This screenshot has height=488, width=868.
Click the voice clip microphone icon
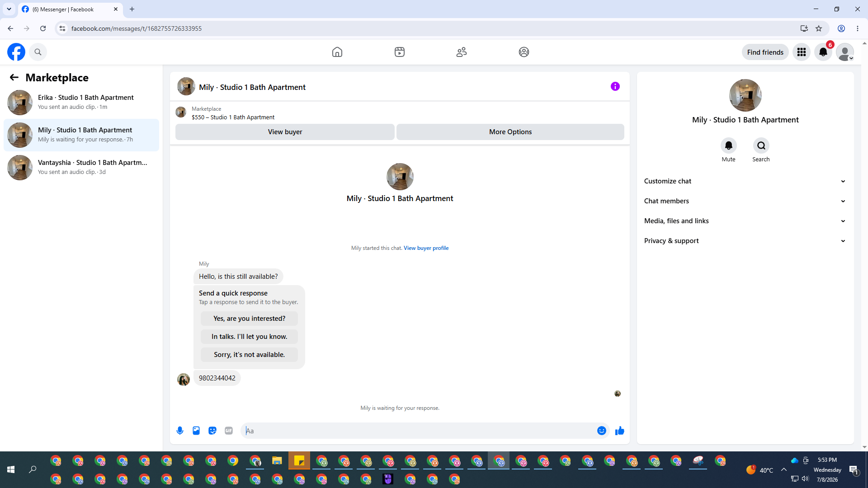coord(180,431)
